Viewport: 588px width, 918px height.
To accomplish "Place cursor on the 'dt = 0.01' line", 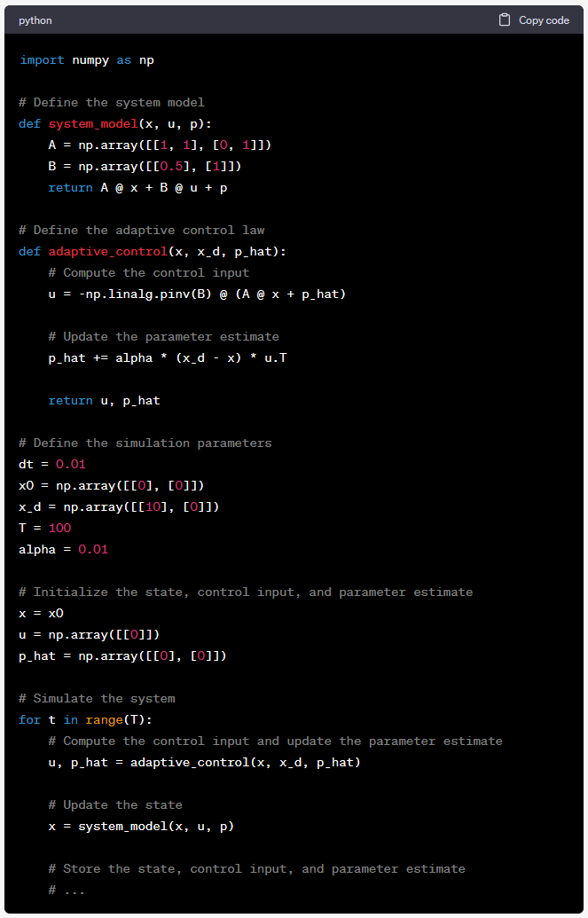I will pyautogui.click(x=52, y=464).
